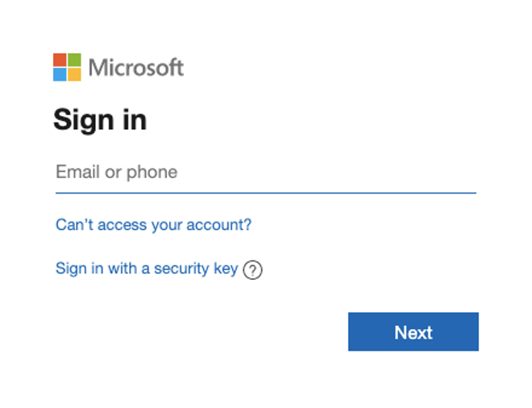532x408 pixels.
Task: Click the Sign in heading
Action: (100, 119)
